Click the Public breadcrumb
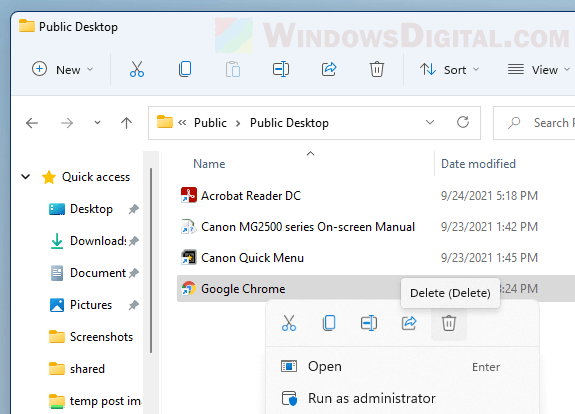This screenshot has width=575, height=414. (210, 123)
